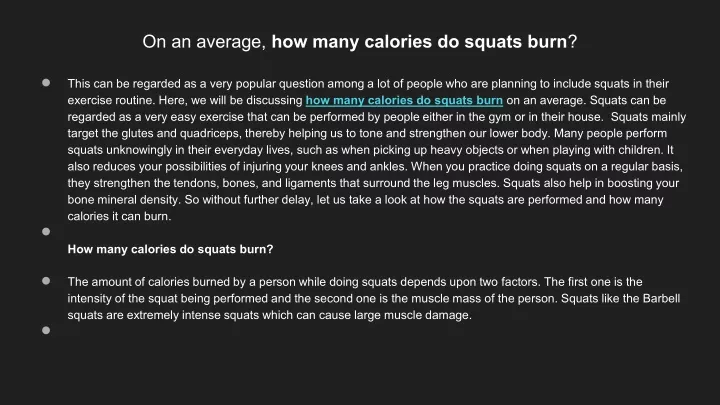Select the bullet marker beside the first paragraph

tap(46, 83)
